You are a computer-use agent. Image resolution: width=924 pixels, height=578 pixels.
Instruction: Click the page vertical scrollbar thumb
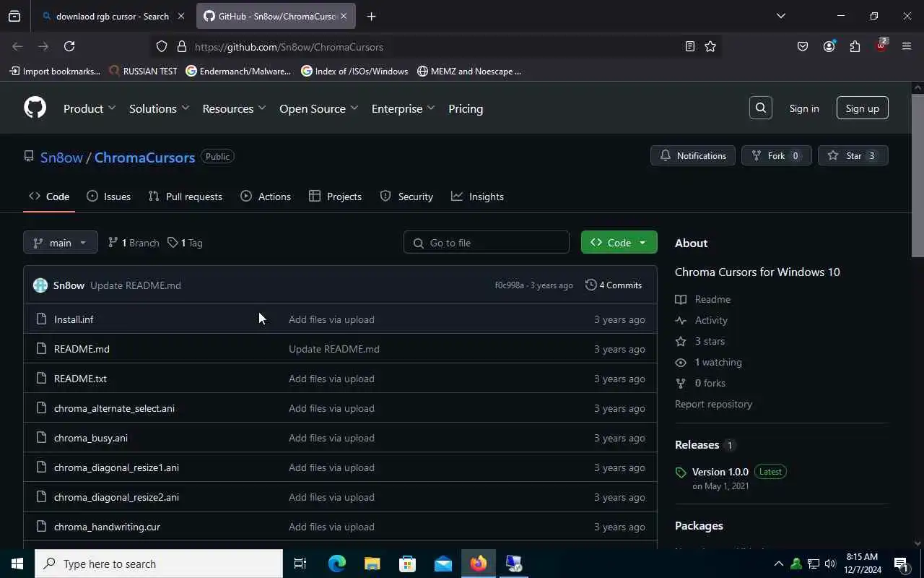[918, 176]
